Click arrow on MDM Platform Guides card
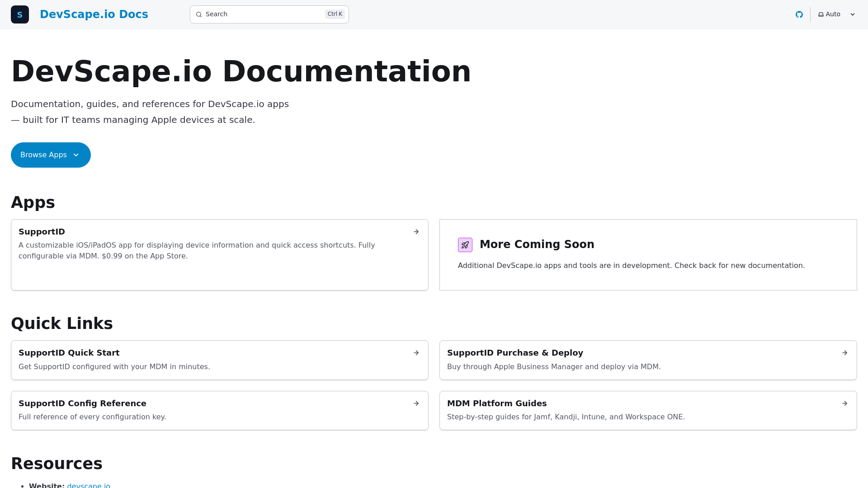868x488 pixels. (845, 404)
